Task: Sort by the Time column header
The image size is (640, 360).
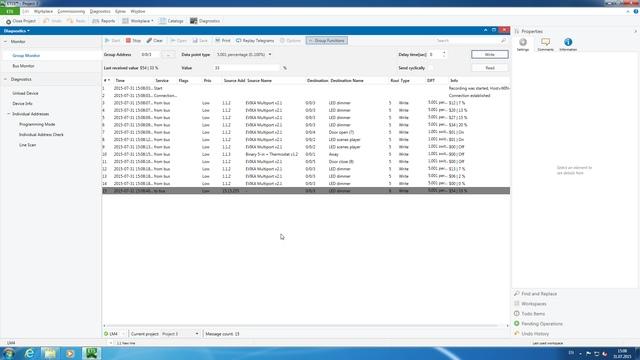Action: coord(120,80)
